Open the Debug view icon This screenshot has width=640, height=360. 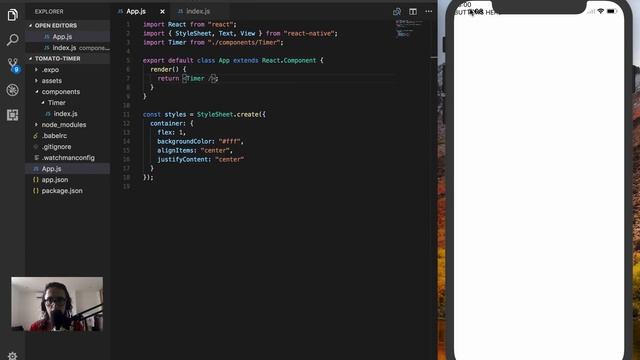coord(13,90)
